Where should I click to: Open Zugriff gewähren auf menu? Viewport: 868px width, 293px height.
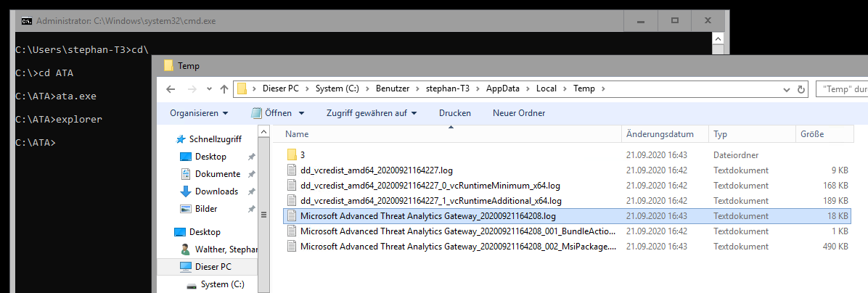[x=372, y=113]
